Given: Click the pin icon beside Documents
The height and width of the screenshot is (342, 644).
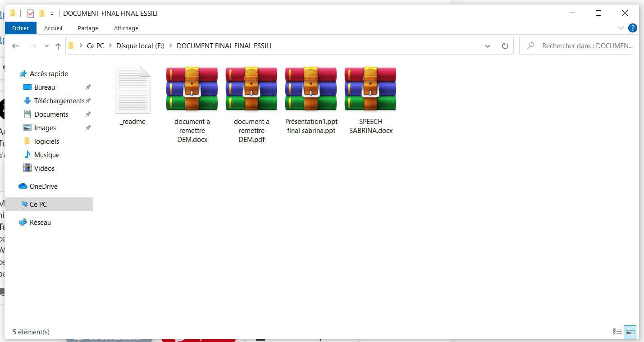Looking at the screenshot, I should point(88,114).
